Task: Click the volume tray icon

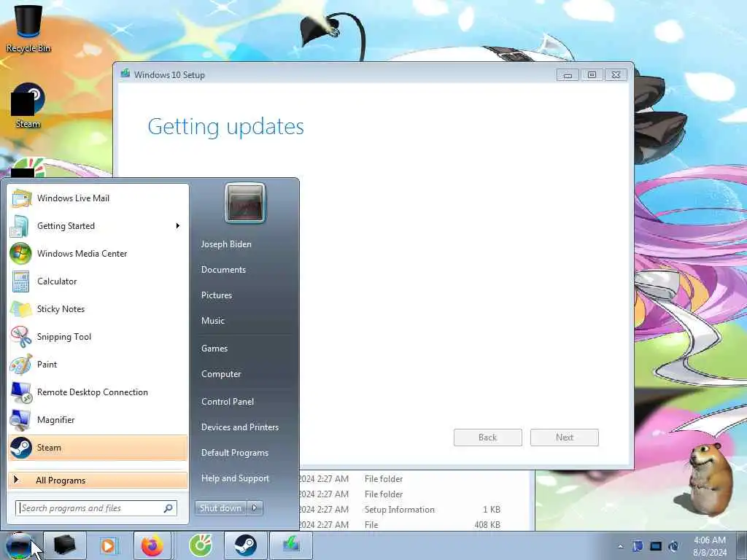Action: (x=673, y=546)
